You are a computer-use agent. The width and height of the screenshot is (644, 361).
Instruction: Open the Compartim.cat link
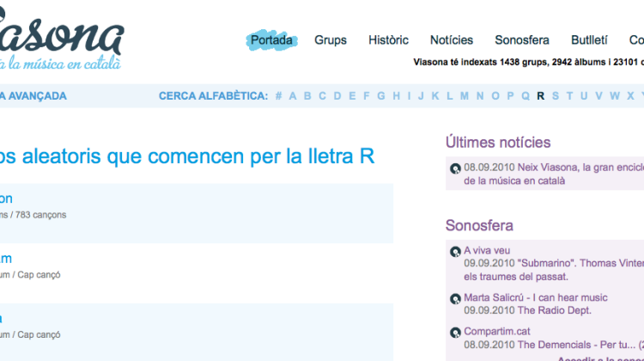497,331
